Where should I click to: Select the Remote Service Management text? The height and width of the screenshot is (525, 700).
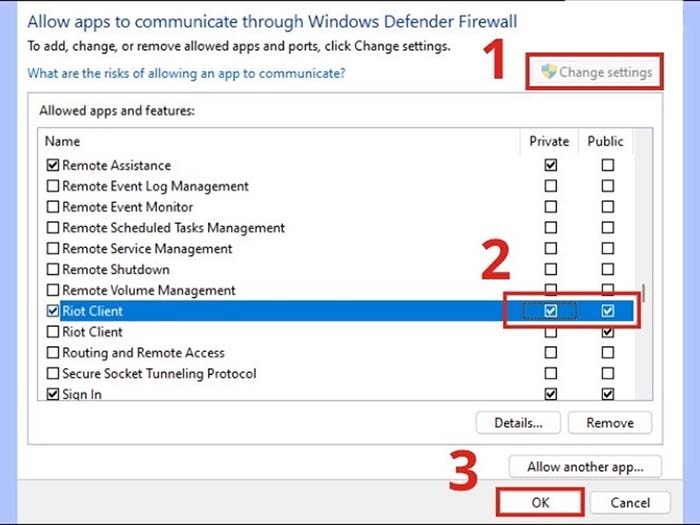pyautogui.click(x=147, y=249)
